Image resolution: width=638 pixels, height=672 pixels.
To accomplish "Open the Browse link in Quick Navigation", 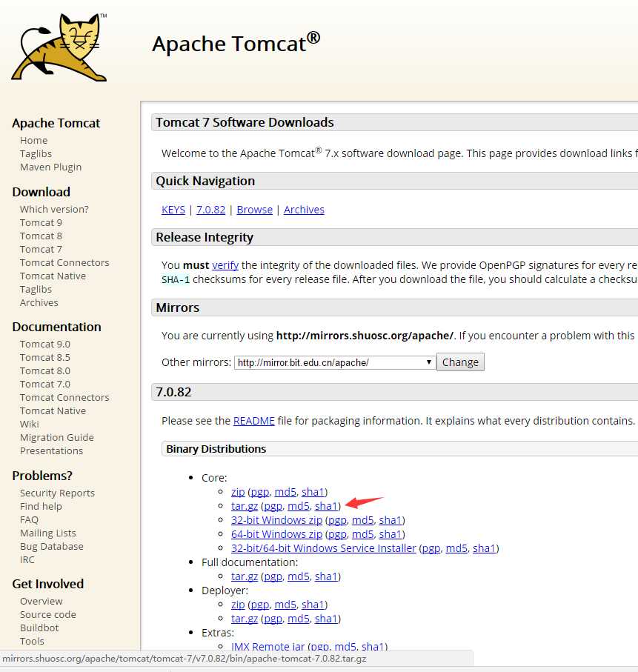I will point(255,210).
